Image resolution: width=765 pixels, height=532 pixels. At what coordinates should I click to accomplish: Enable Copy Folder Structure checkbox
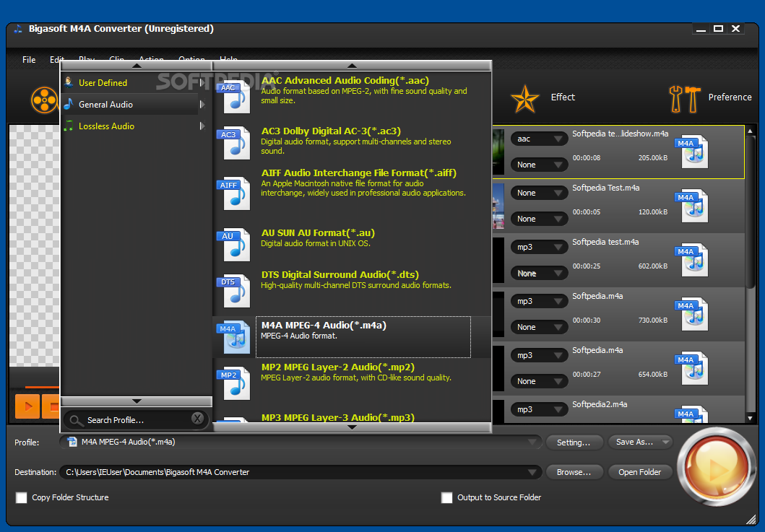(x=22, y=497)
